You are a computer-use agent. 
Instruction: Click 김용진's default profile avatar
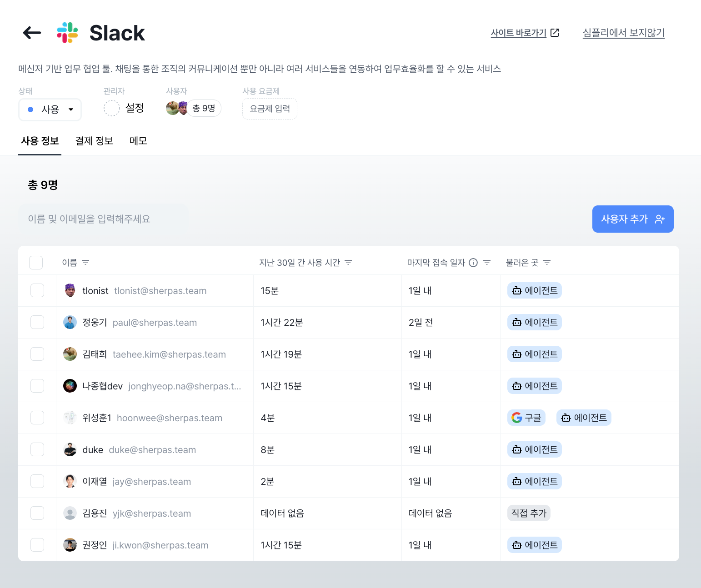click(70, 513)
